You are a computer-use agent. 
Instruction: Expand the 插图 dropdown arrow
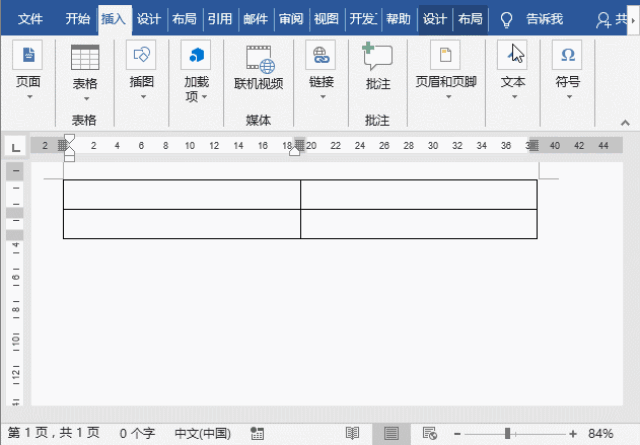click(x=143, y=97)
